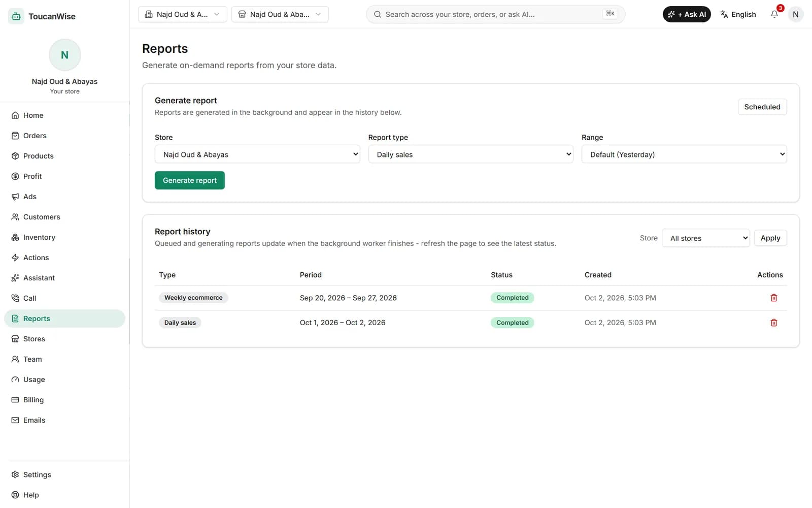
Task: Select the Reports sidebar item
Action: (x=64, y=319)
